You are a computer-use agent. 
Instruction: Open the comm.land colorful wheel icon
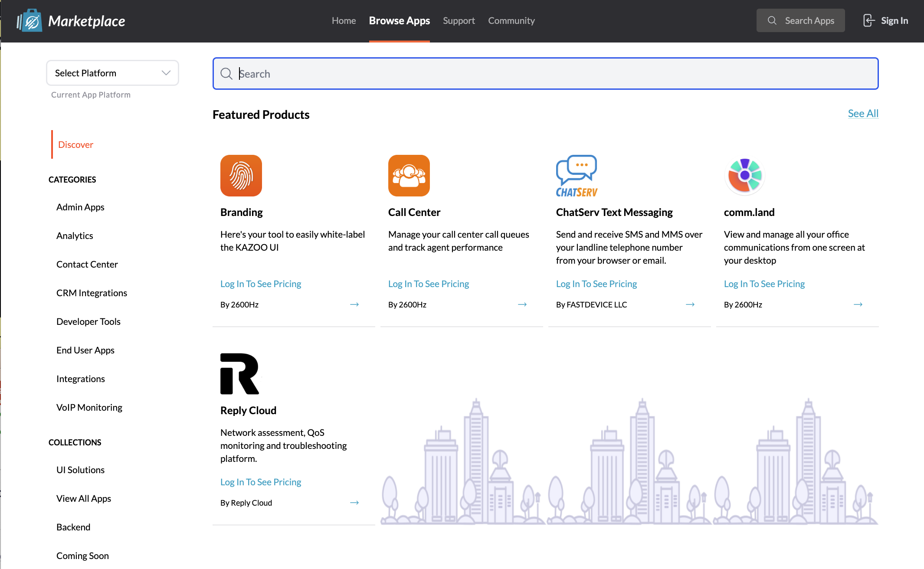point(745,176)
